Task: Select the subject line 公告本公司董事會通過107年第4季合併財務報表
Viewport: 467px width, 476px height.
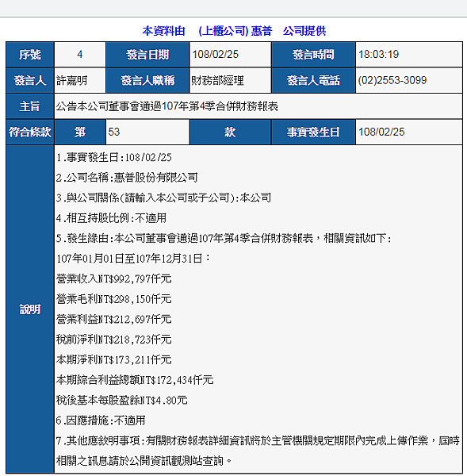Action: point(167,106)
